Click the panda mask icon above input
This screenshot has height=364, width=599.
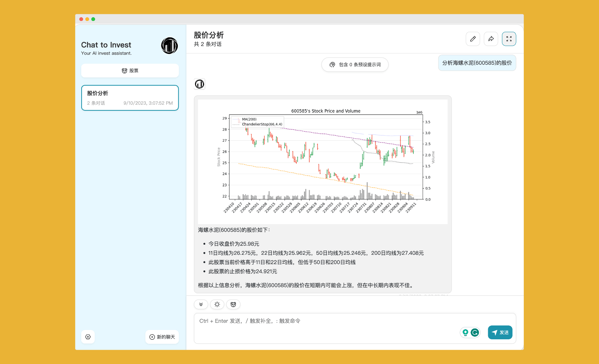(233, 305)
